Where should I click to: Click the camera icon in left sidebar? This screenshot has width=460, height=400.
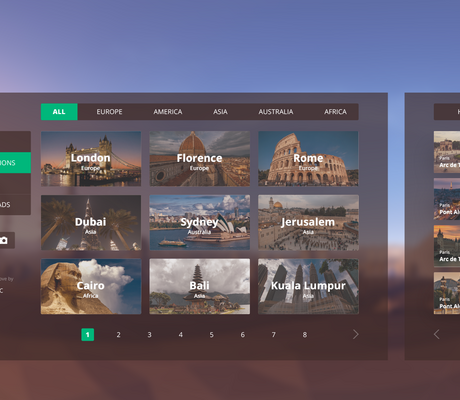click(x=4, y=240)
